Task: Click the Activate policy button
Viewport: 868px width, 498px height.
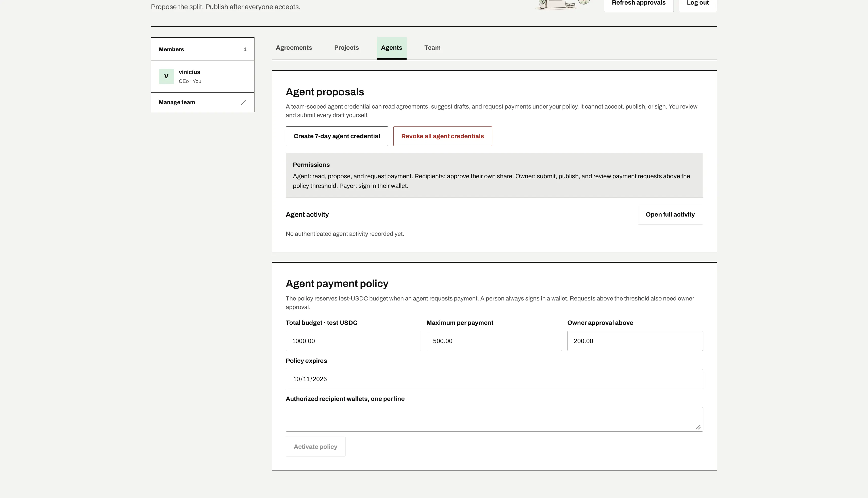Action: 315,447
